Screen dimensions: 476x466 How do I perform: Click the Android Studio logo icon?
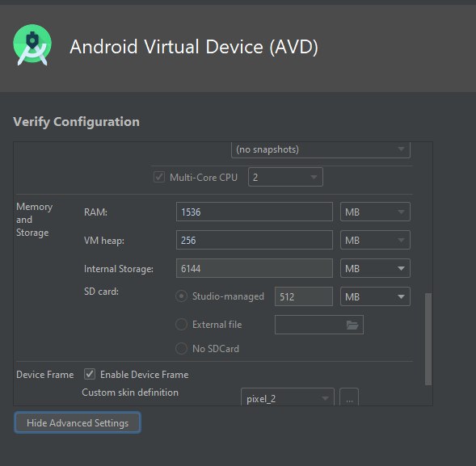pos(32,45)
